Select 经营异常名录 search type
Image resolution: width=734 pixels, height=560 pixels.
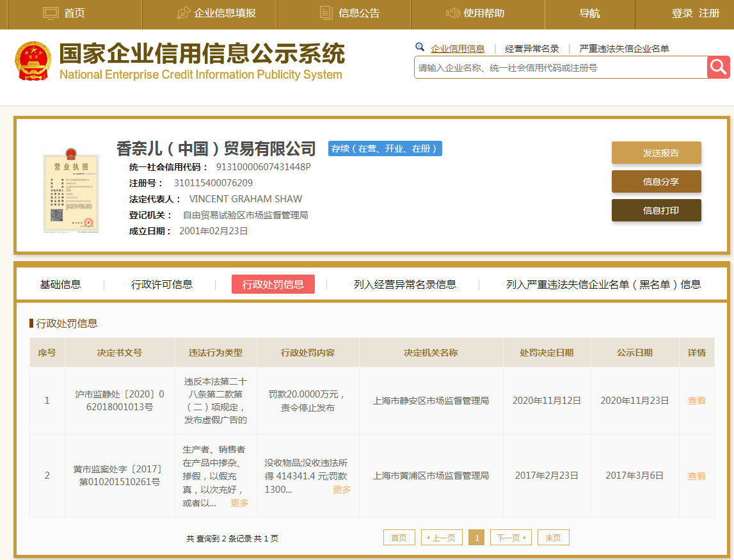[x=532, y=49]
